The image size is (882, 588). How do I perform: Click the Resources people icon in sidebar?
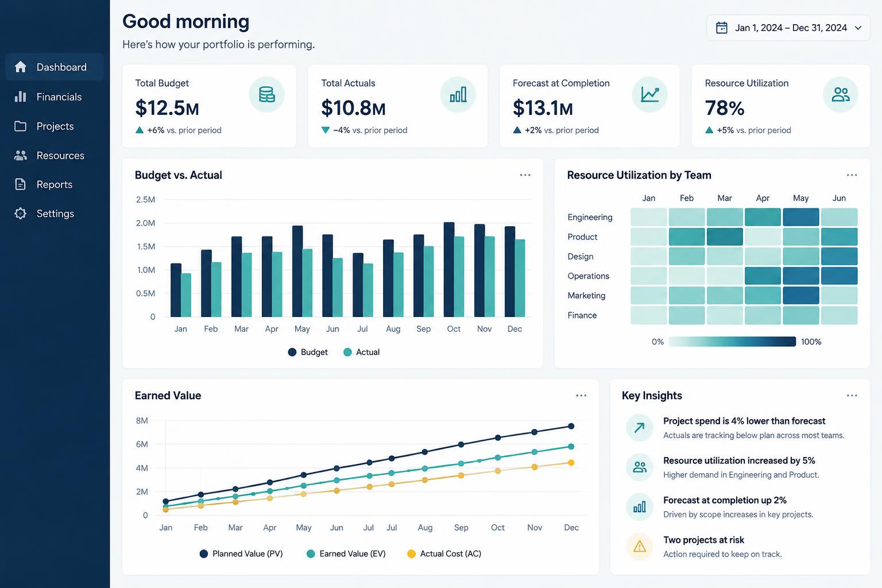click(21, 155)
